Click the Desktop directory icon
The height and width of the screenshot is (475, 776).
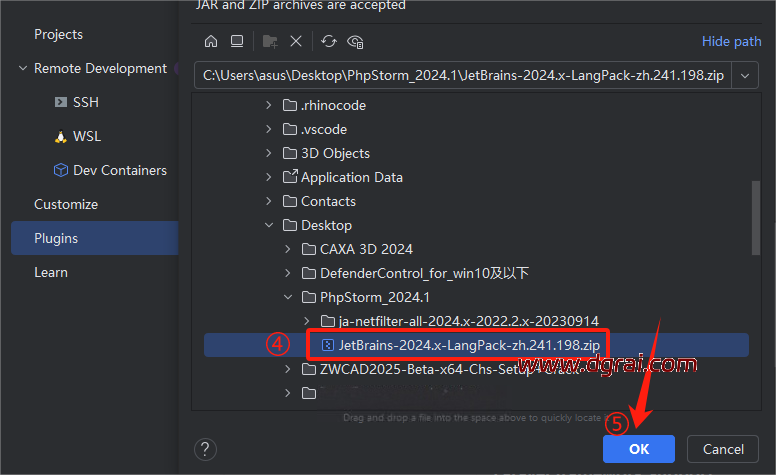tap(237, 41)
